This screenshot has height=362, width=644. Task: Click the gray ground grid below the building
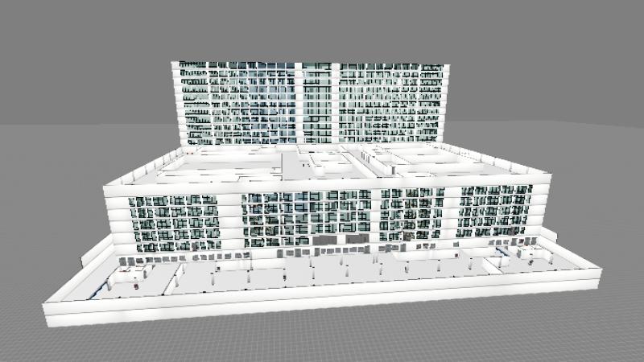pos(322,338)
